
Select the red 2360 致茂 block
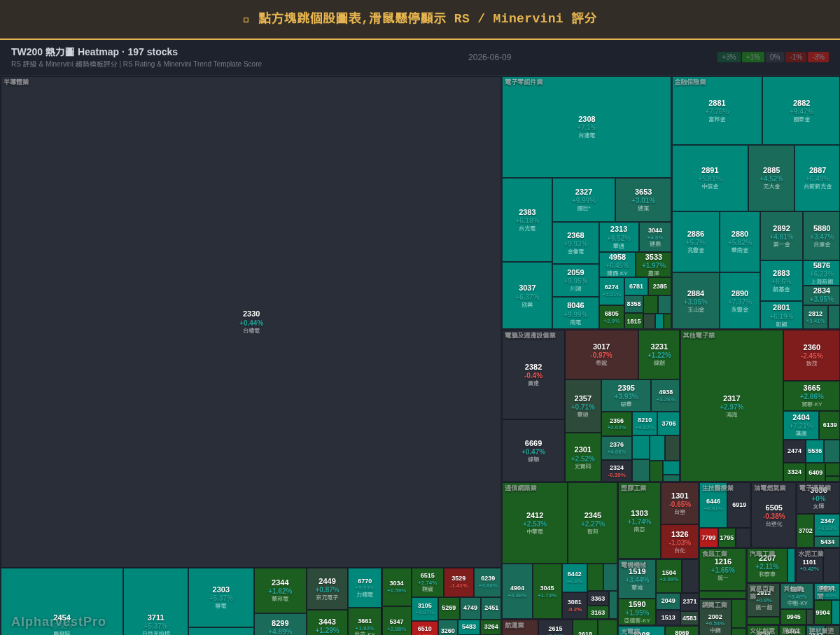811,355
